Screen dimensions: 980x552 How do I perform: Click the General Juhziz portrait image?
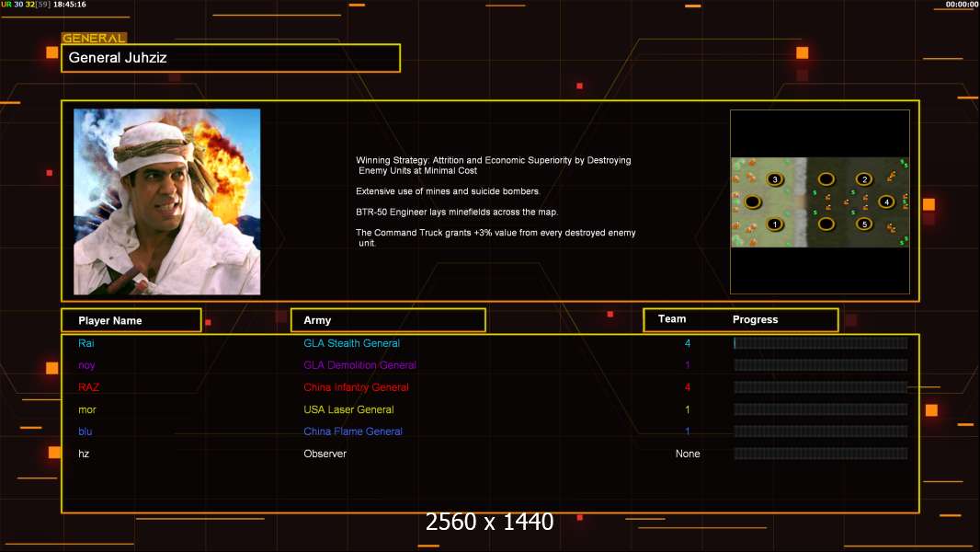click(166, 201)
